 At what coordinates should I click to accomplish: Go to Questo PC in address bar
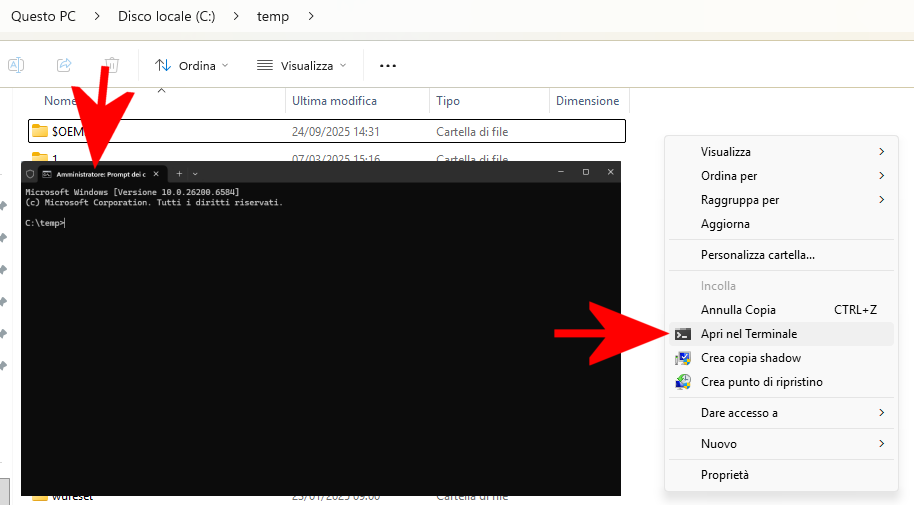[x=43, y=16]
